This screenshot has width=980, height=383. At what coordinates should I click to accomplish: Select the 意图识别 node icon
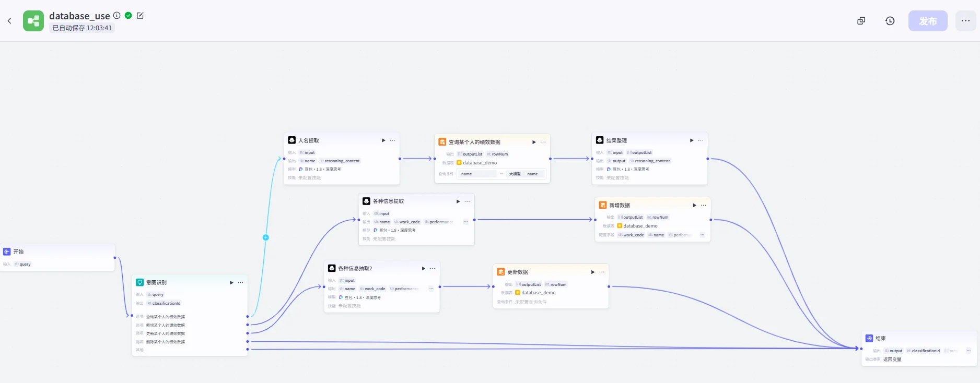coord(140,282)
